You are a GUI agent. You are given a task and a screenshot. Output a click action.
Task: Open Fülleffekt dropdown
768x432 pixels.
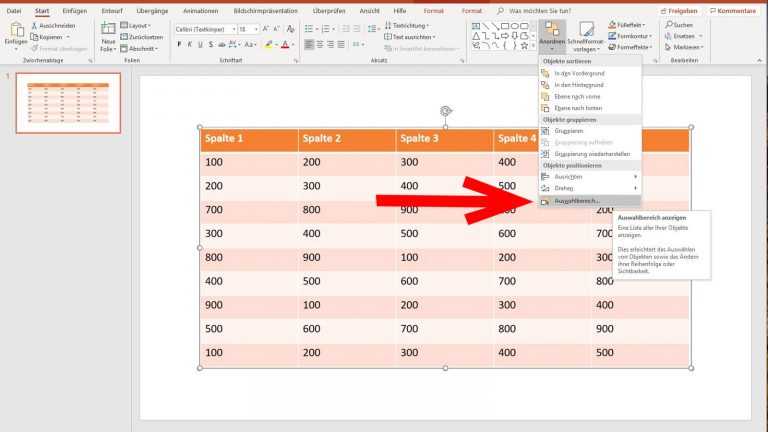pyautogui.click(x=627, y=24)
